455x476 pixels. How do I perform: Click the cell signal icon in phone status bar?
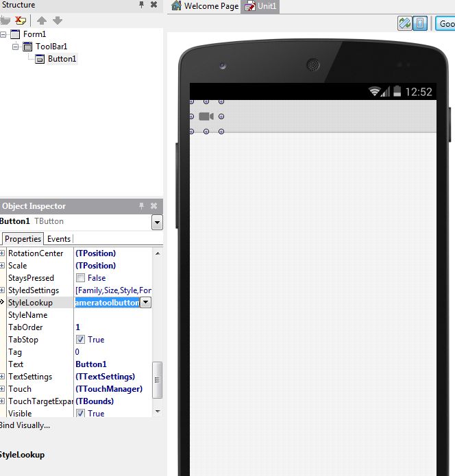click(x=385, y=91)
